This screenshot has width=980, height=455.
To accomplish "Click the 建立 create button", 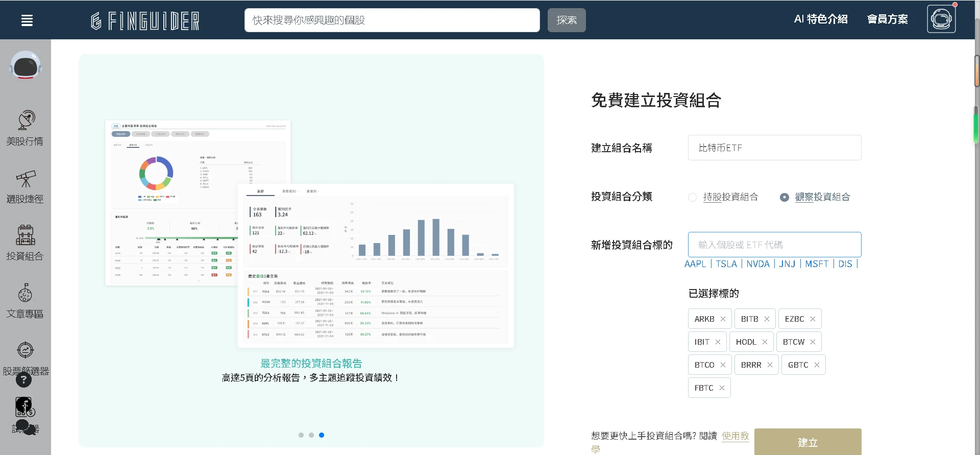I will 807,442.
